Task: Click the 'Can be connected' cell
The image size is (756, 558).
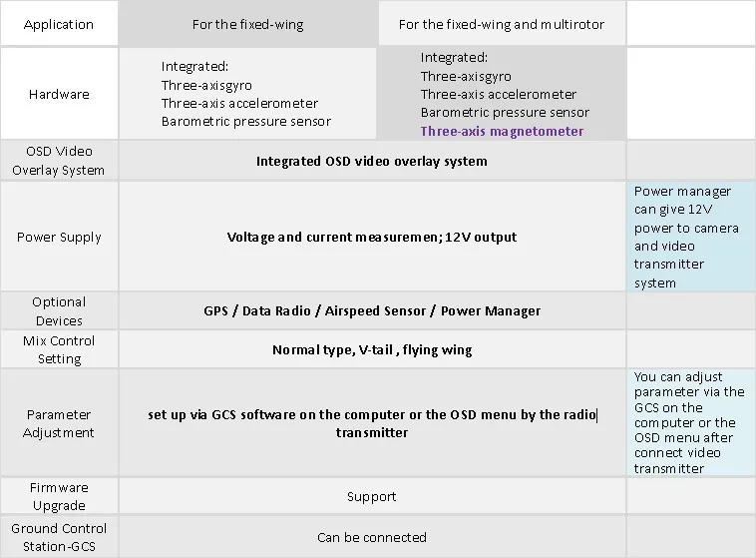Action: pos(372,537)
